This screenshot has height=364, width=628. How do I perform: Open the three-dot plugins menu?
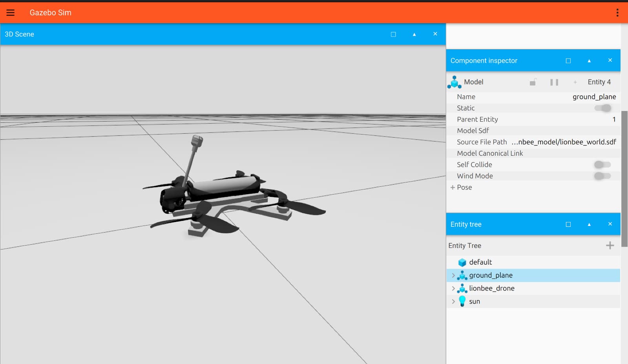617,13
